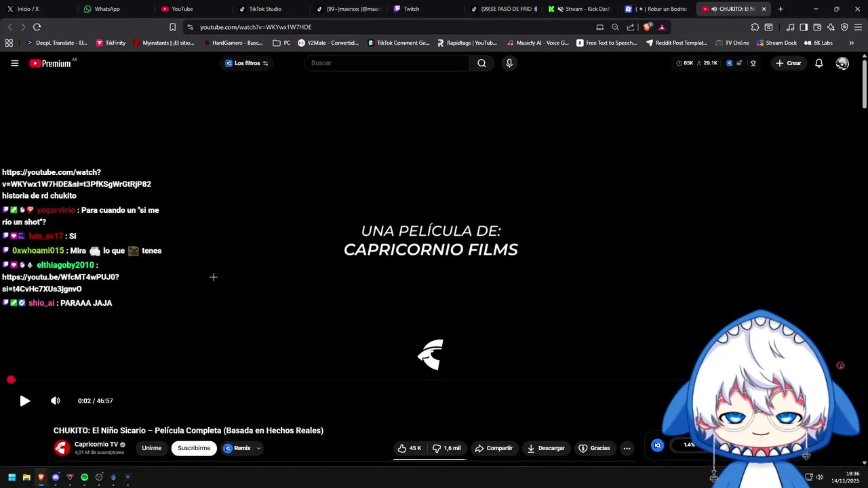The height and width of the screenshot is (488, 868).
Task: Open the Y2Mate bookmark
Action: (328, 43)
